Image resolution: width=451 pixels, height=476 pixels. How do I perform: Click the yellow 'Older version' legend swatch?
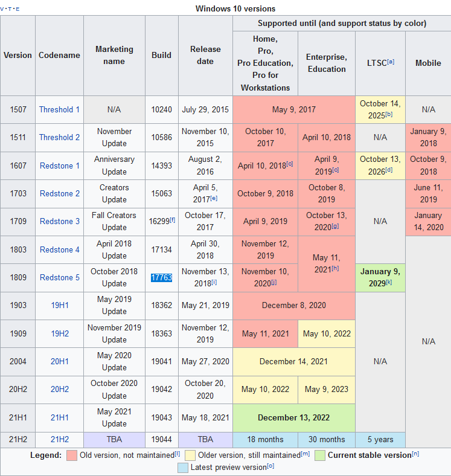click(x=190, y=455)
